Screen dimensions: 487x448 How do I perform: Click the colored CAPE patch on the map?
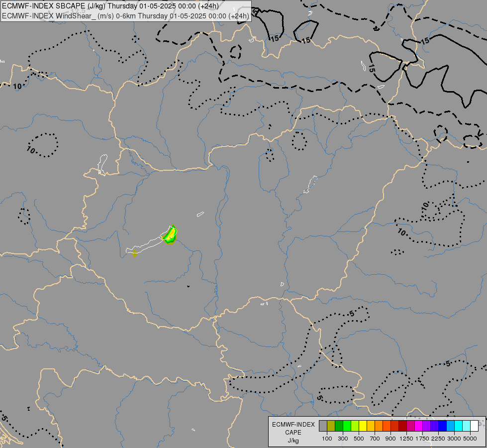click(x=170, y=235)
